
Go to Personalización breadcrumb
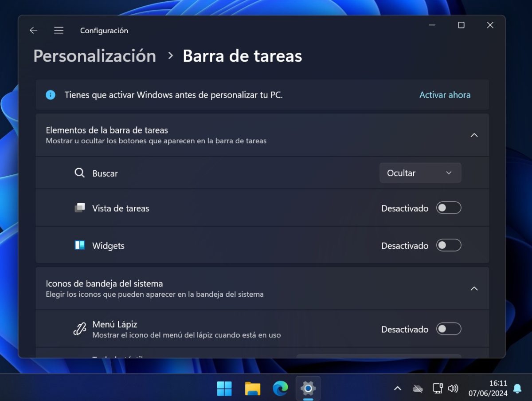95,56
